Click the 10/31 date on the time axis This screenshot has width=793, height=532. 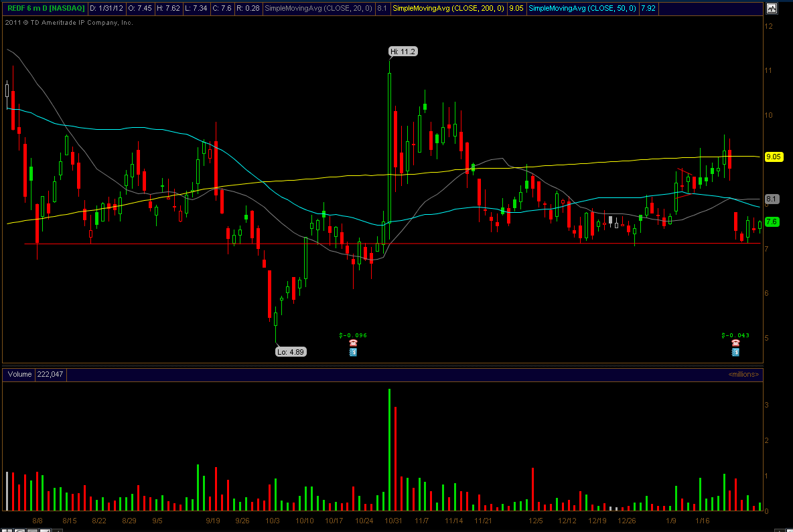(393, 521)
